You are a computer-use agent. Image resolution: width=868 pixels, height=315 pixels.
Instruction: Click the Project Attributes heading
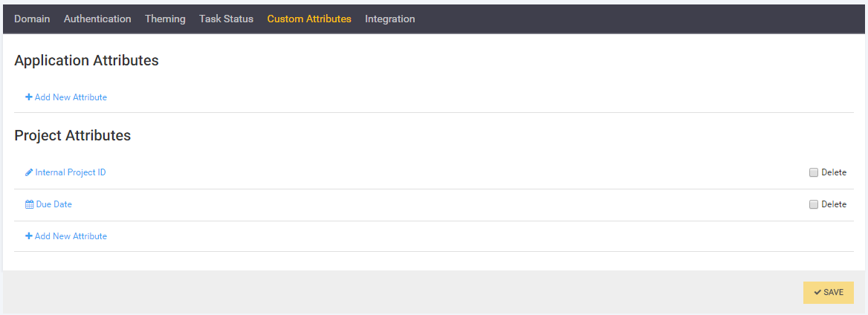[x=72, y=136]
